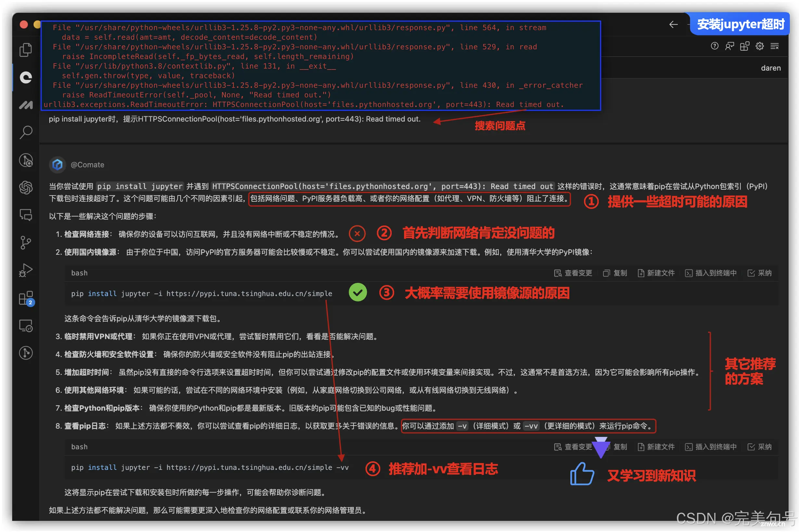Click the Comate avatar logo
Viewport: 799px width, 532px height.
[57, 165]
